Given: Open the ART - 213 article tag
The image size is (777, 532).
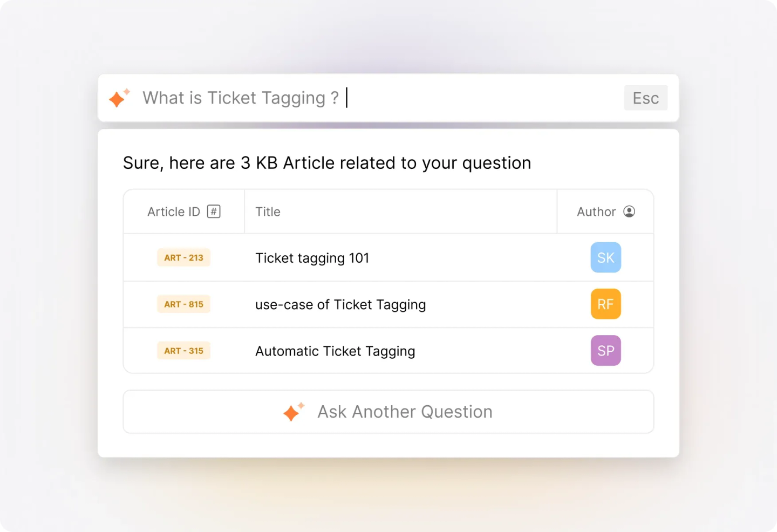Looking at the screenshot, I should pyautogui.click(x=183, y=258).
